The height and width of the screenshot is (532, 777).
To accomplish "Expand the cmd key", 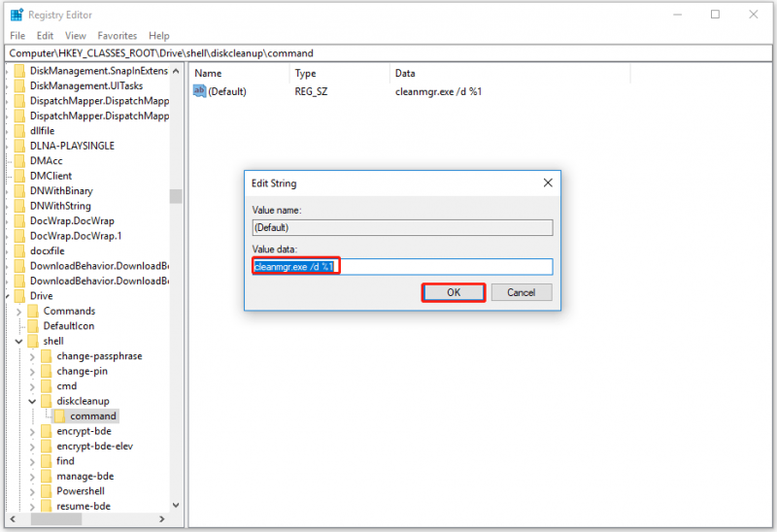I will (32, 386).
